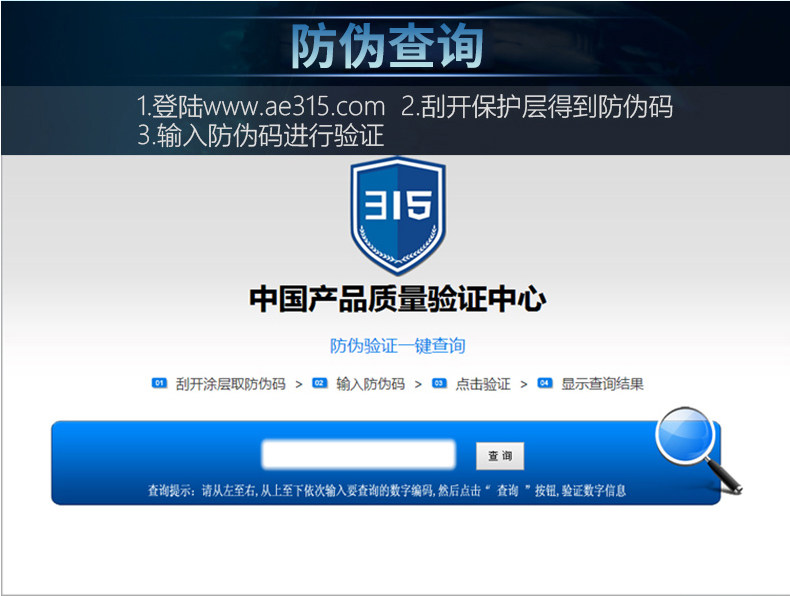Click the 03 step badge icon
Screen dimensions: 790x596
pos(439,383)
